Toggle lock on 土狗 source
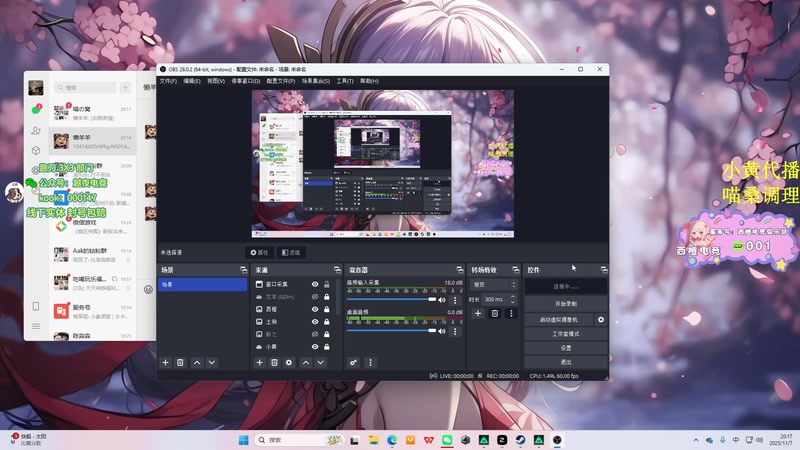Image resolution: width=800 pixels, height=450 pixels. point(327,322)
